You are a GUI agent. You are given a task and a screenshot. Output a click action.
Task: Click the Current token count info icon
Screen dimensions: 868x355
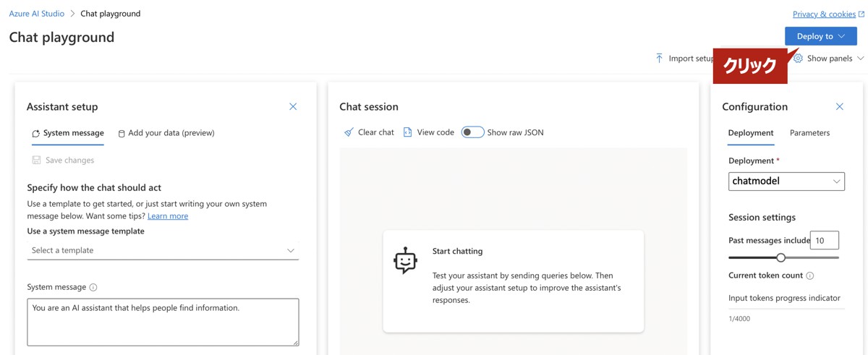(x=810, y=275)
